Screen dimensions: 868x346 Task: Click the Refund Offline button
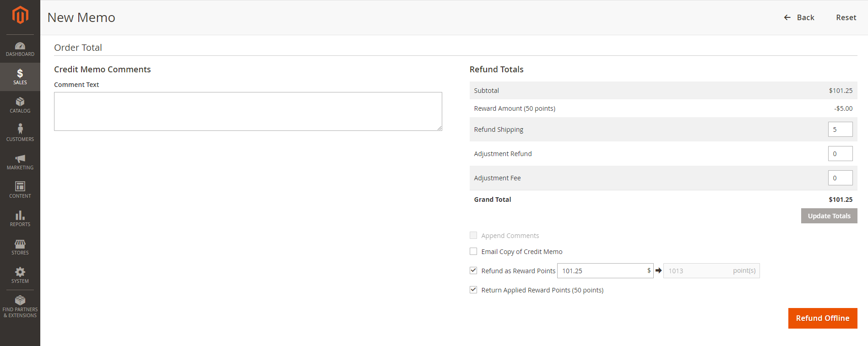pos(822,318)
